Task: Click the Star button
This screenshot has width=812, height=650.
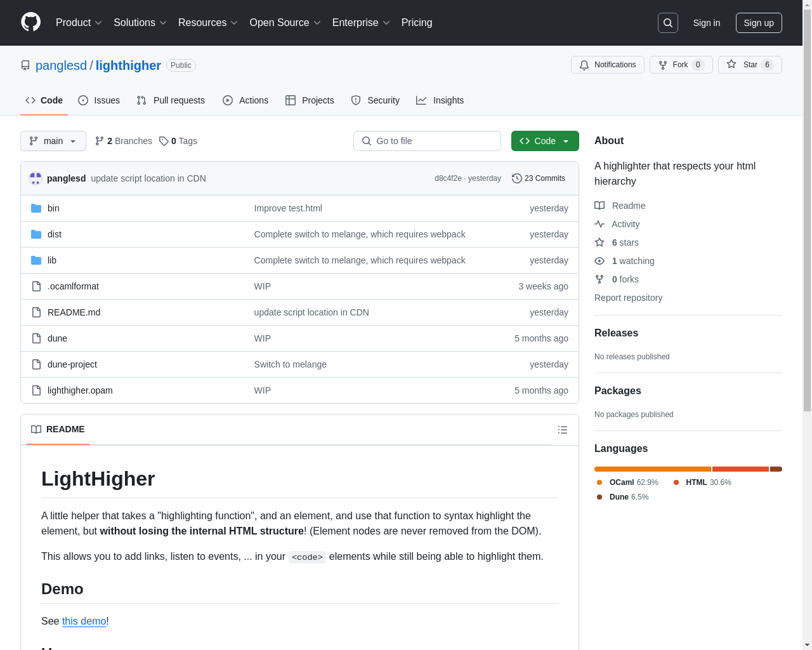Action: (750, 65)
